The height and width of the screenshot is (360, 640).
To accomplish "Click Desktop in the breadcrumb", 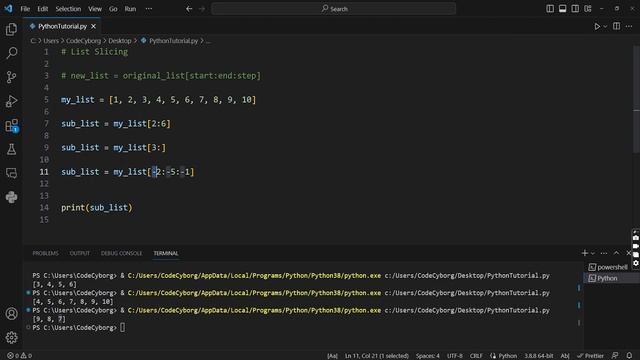I will coord(120,41).
